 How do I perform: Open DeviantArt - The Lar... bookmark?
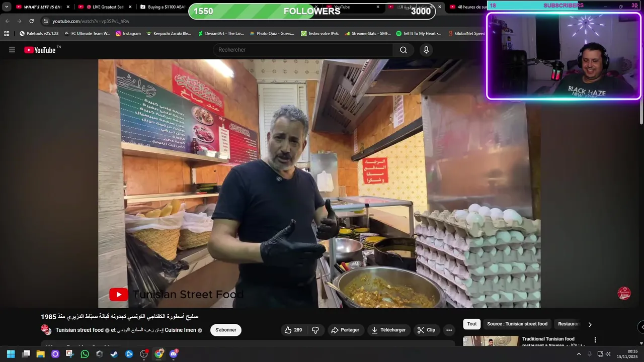(x=221, y=34)
